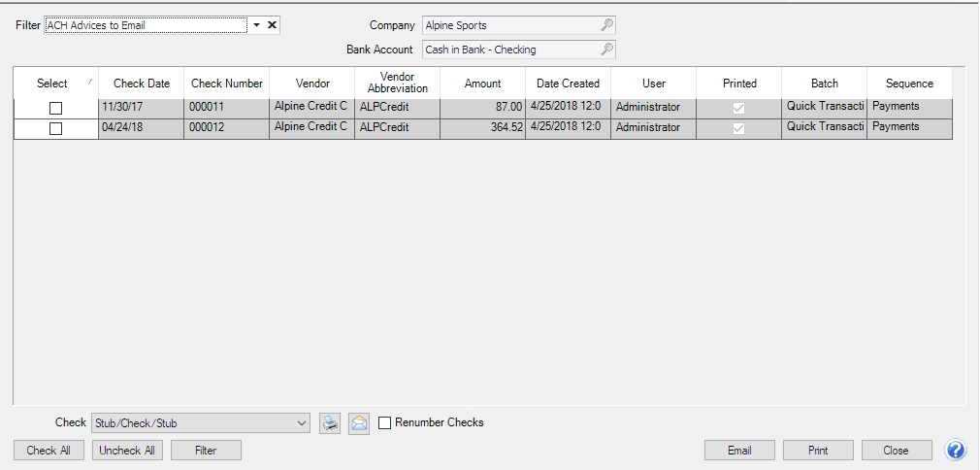This screenshot has width=980, height=470.
Task: Expand the Filter dropdown arrow
Action: click(257, 25)
